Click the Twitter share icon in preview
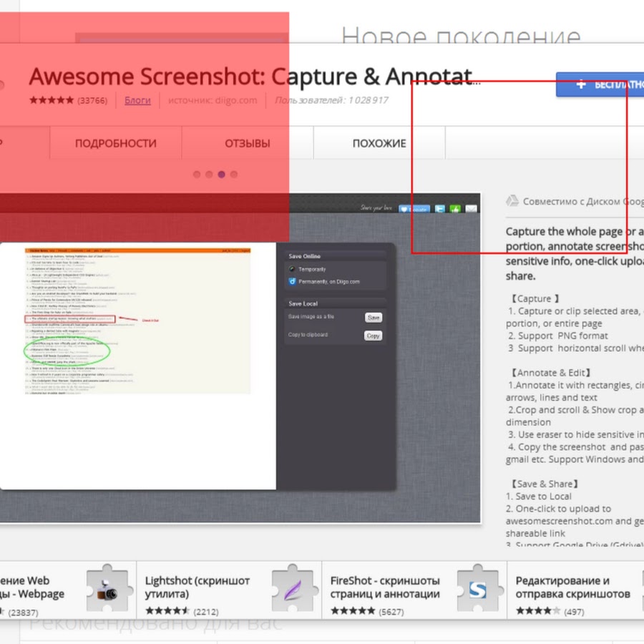The height and width of the screenshot is (644, 644). 439,210
